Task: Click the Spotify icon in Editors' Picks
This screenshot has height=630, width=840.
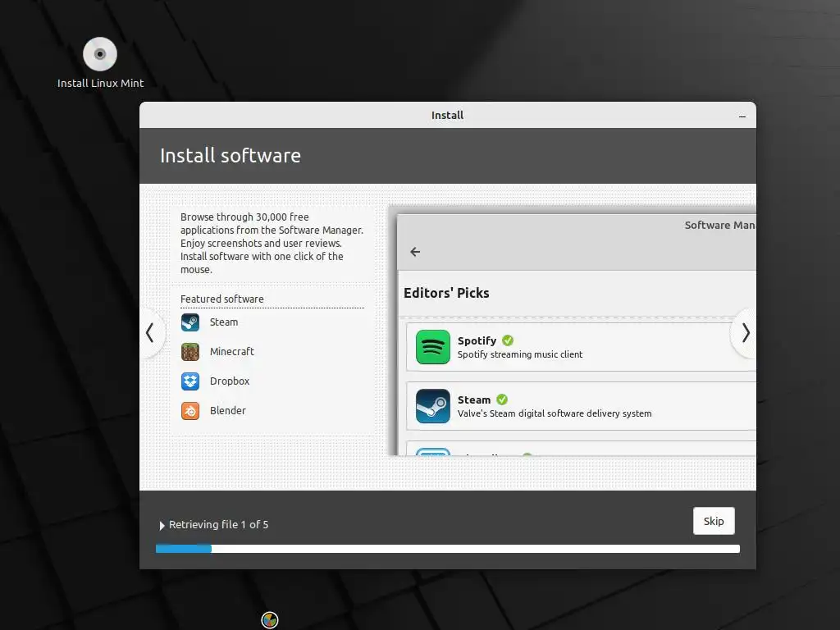Action: 433,347
